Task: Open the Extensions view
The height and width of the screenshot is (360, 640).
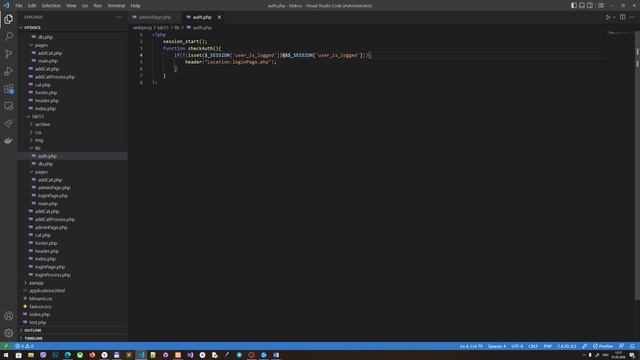Action: tap(9, 89)
